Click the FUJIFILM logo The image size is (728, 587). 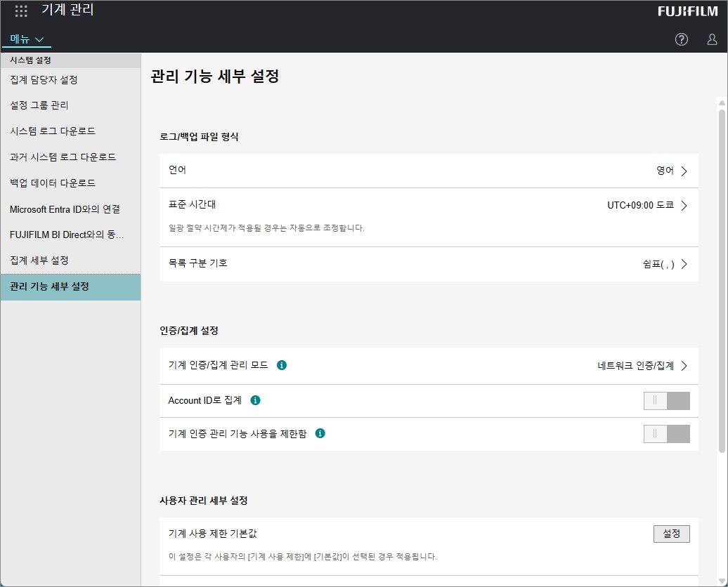click(688, 11)
